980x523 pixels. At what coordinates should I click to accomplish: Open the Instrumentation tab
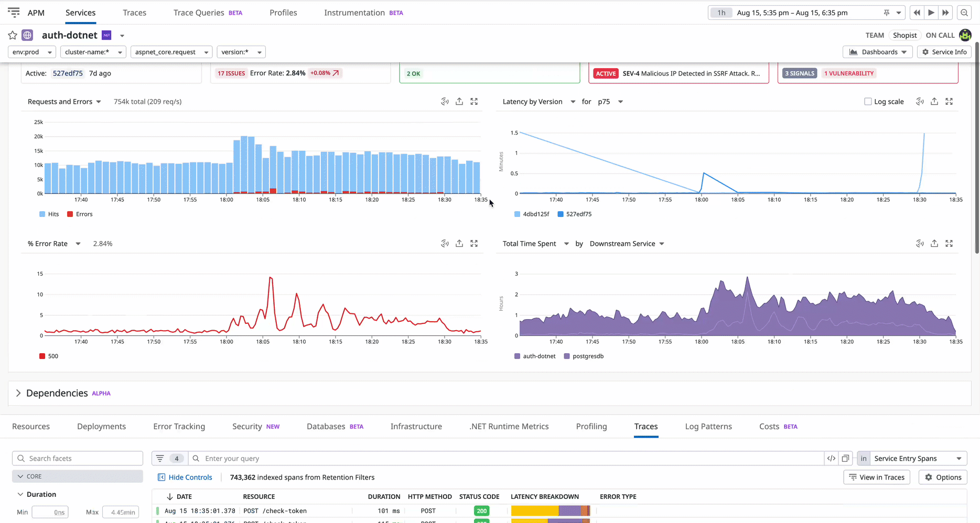tap(363, 13)
